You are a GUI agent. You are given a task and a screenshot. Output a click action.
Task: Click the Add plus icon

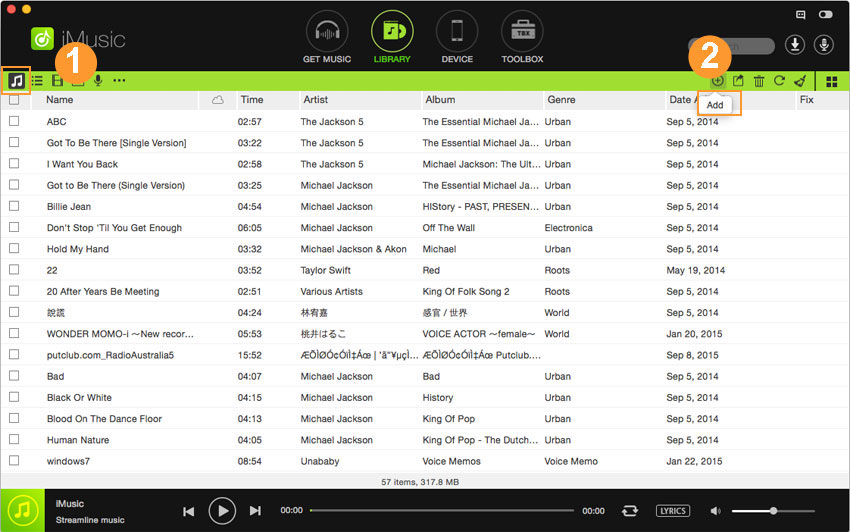pyautogui.click(x=718, y=81)
